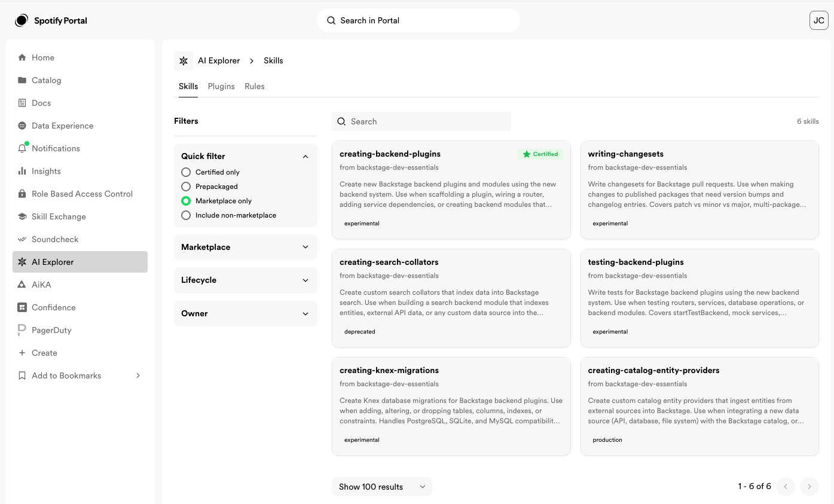Viewport: 834px width, 504px height.
Task: Open Role Based Access Control page
Action: point(80,194)
